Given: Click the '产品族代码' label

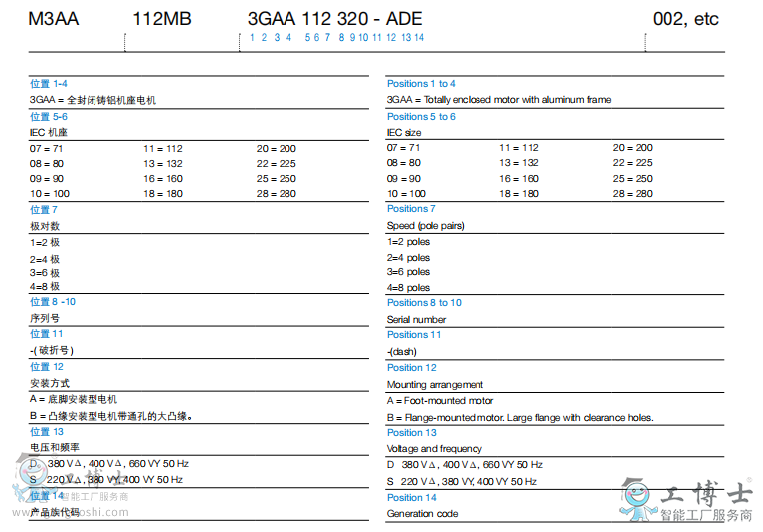Looking at the screenshot, I should 55,512.
